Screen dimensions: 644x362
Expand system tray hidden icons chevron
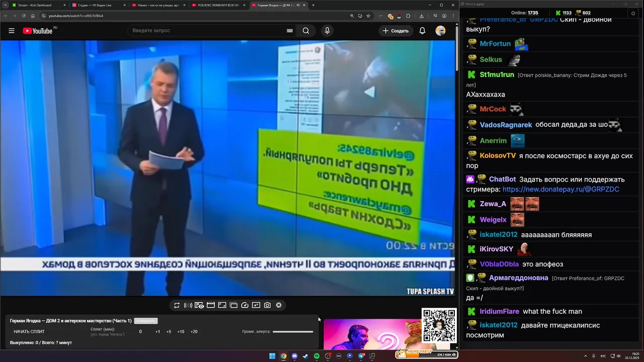tap(586, 356)
